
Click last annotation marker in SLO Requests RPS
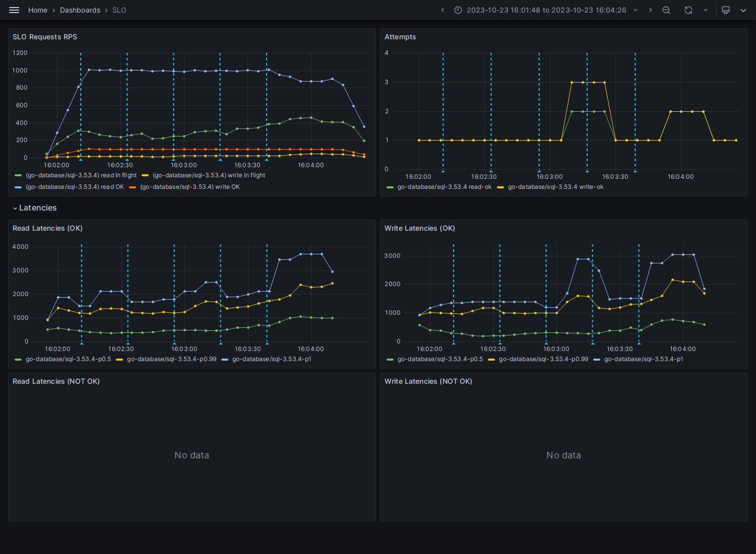267,159
